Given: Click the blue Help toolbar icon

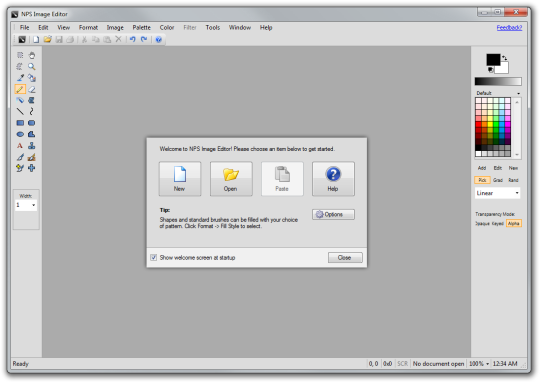Looking at the screenshot, I should (x=159, y=40).
